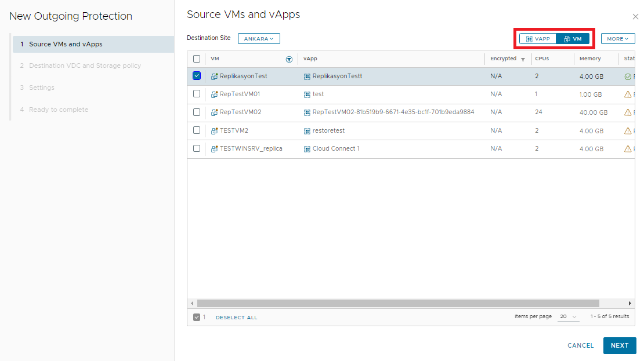Go to step 1 Source VMs and vApps
The height and width of the screenshot is (361, 644).
tap(93, 44)
